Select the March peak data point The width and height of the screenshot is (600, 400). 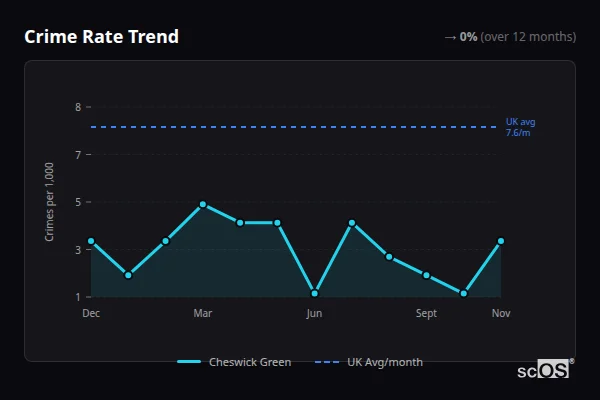(x=203, y=204)
